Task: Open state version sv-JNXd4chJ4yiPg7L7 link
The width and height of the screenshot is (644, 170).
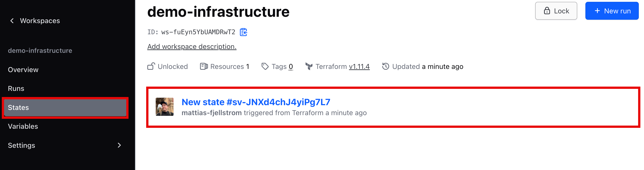Action: [x=256, y=102]
